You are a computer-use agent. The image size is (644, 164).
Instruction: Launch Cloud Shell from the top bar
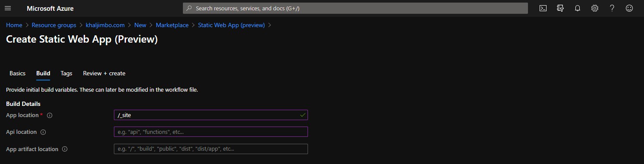point(543,8)
